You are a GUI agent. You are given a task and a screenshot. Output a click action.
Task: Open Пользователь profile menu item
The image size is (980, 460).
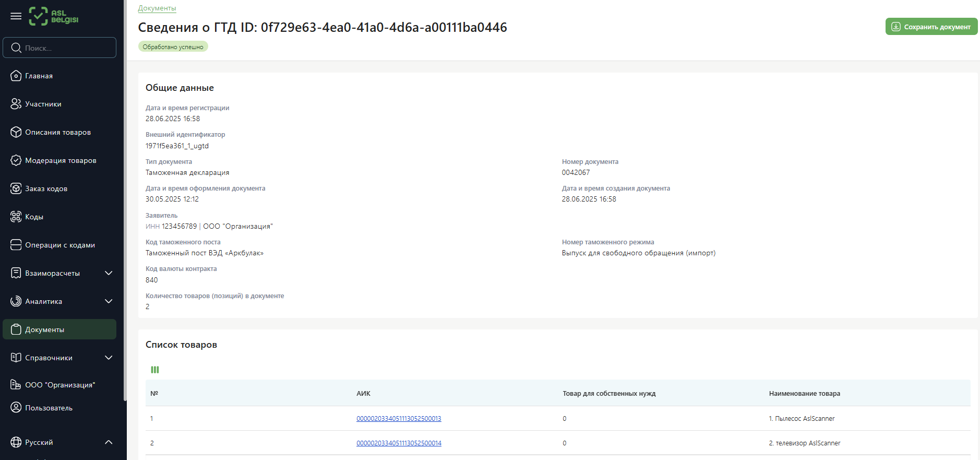click(49, 408)
